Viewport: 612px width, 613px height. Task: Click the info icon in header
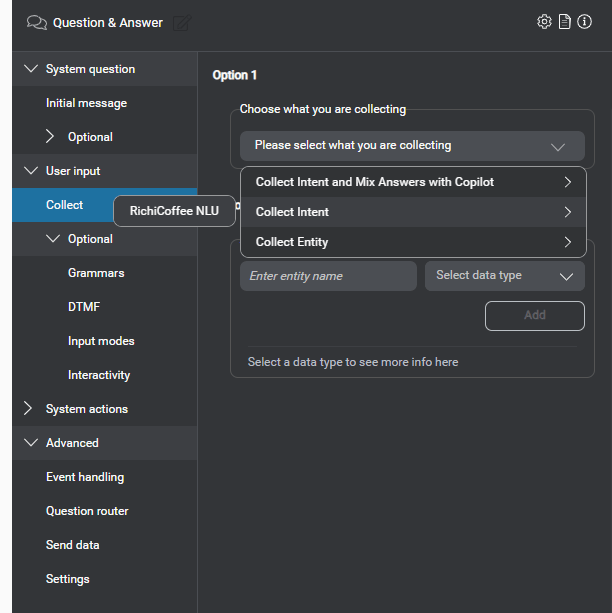(x=585, y=22)
